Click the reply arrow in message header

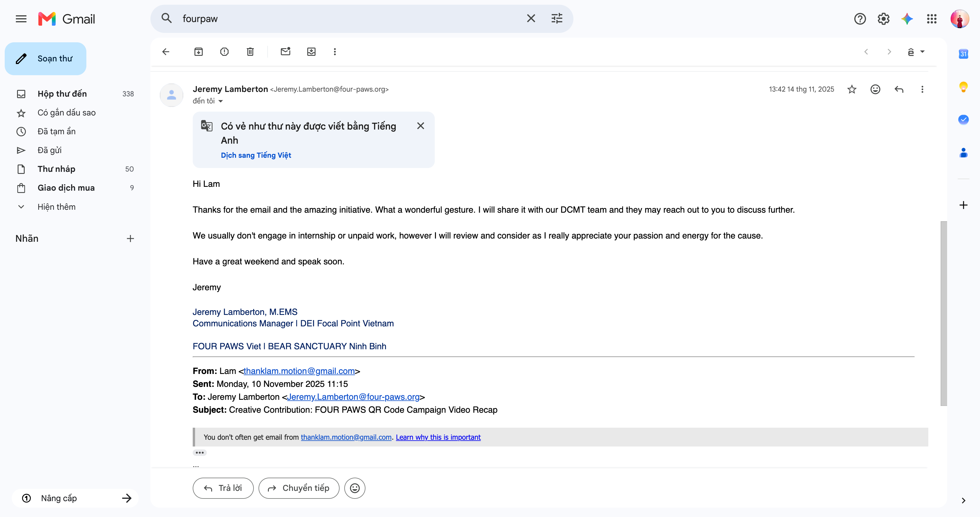[899, 89]
